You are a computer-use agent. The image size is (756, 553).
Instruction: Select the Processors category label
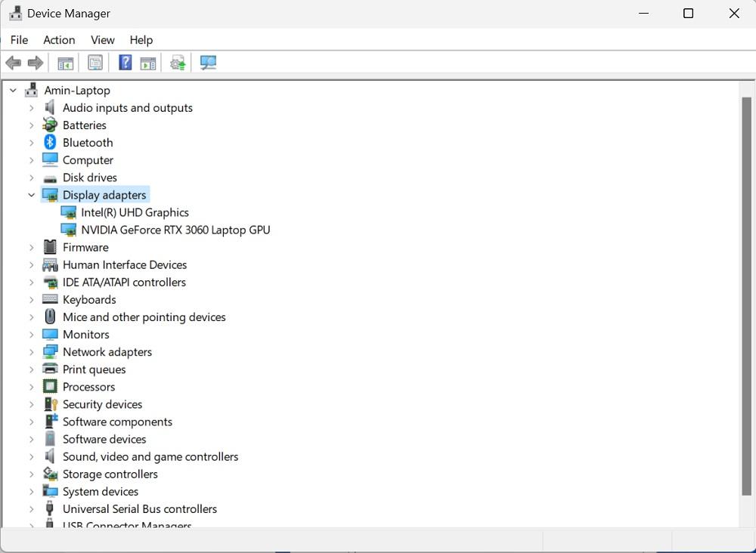coord(88,387)
